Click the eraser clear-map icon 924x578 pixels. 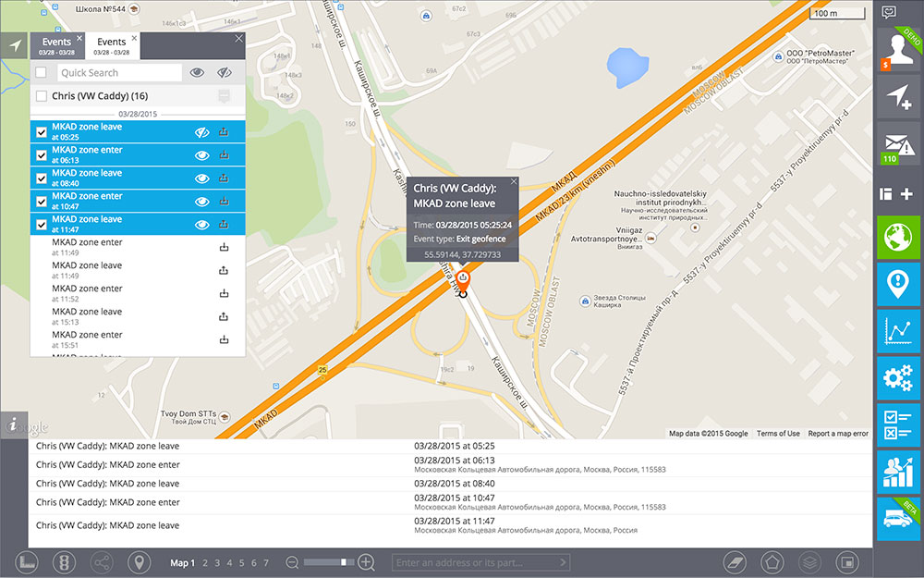735,562
